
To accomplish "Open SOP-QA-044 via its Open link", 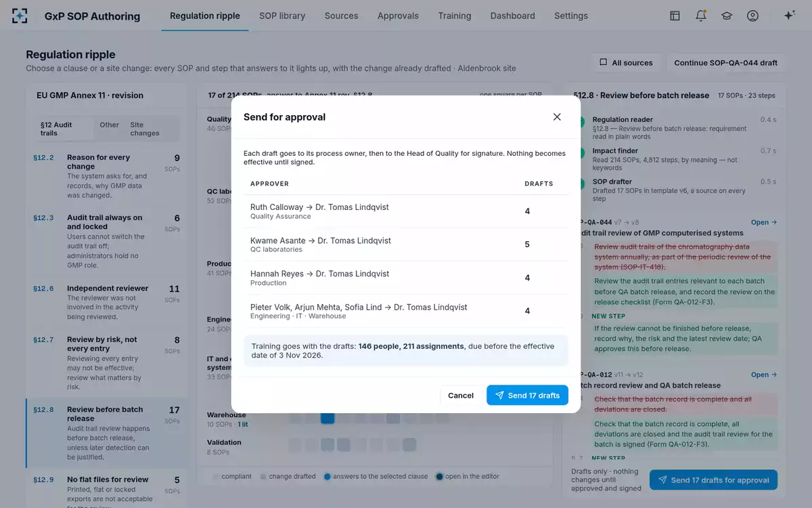I will 764,222.
